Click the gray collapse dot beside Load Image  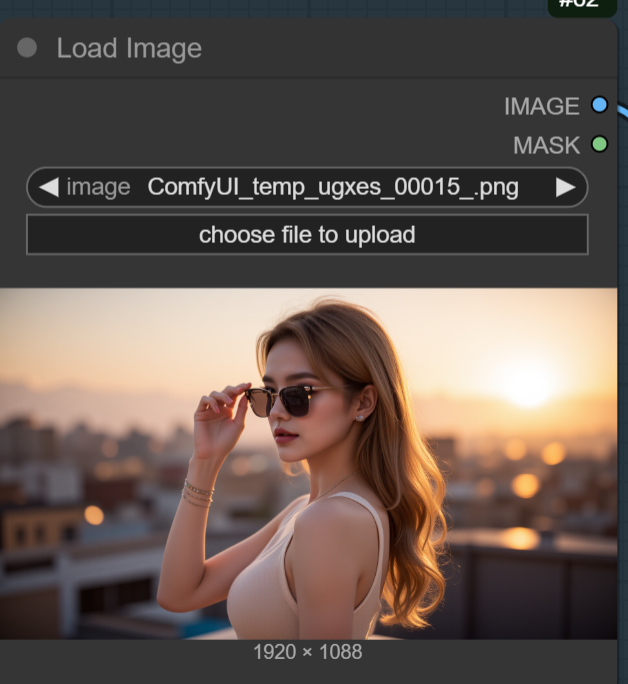(27, 48)
